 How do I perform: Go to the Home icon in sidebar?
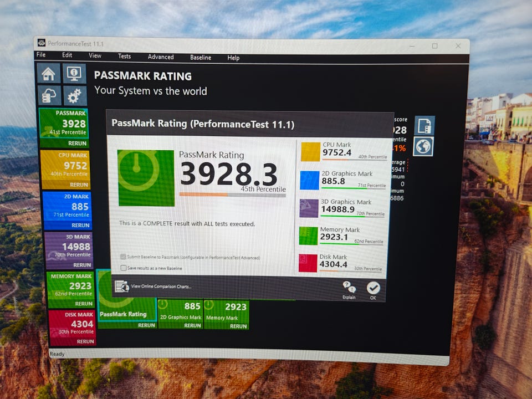[x=49, y=73]
